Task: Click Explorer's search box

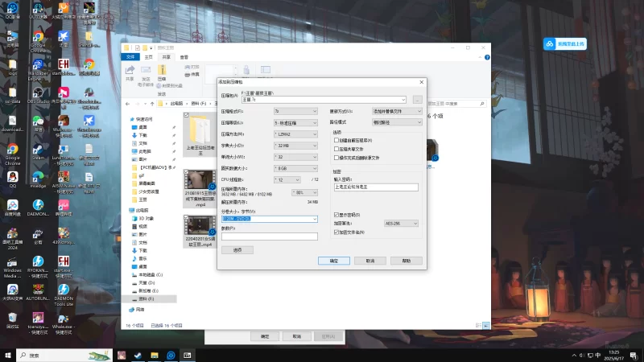Action: coord(456,104)
